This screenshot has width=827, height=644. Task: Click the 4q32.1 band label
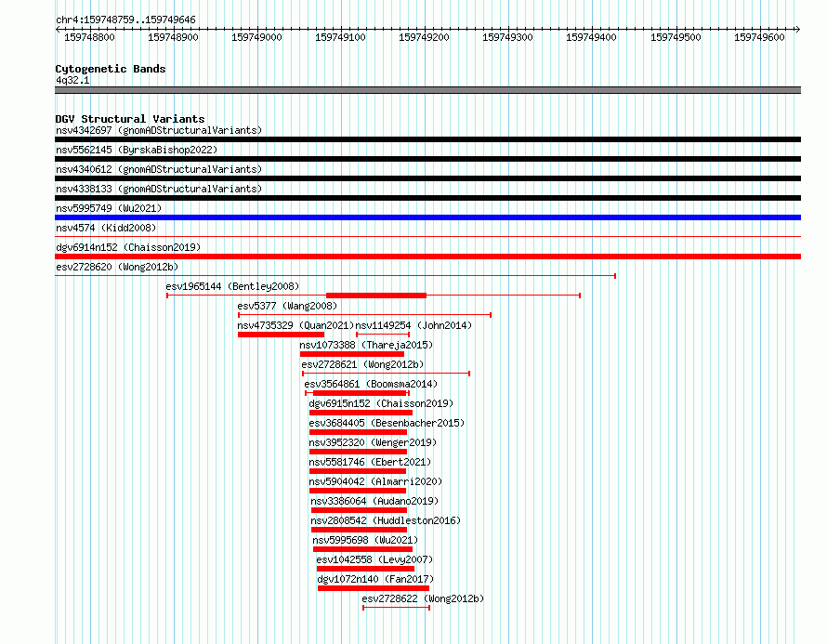tap(72, 80)
